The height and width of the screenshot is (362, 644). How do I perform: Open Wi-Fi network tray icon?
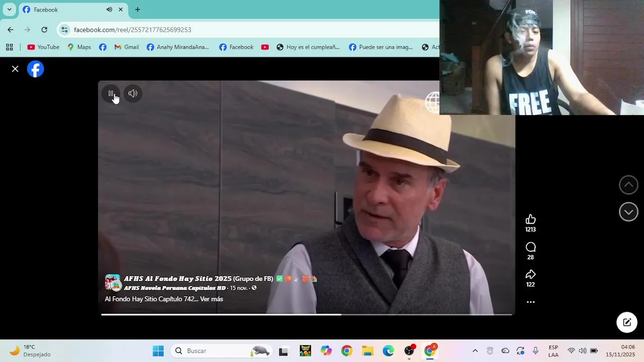tap(571, 351)
